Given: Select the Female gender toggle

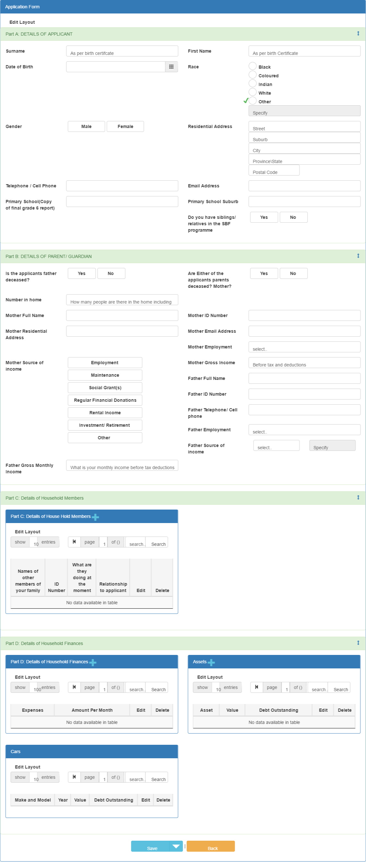Looking at the screenshot, I should [x=125, y=126].
